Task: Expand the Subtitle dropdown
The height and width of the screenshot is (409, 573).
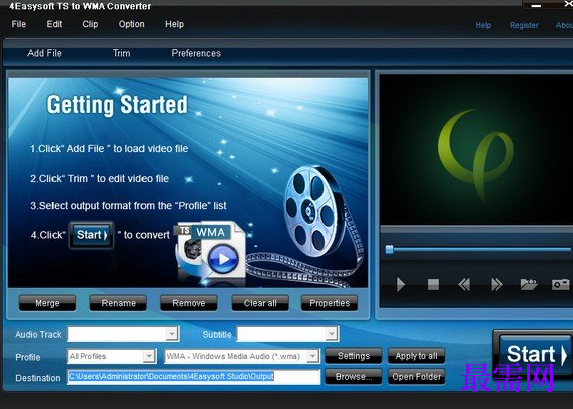Action: click(x=331, y=334)
